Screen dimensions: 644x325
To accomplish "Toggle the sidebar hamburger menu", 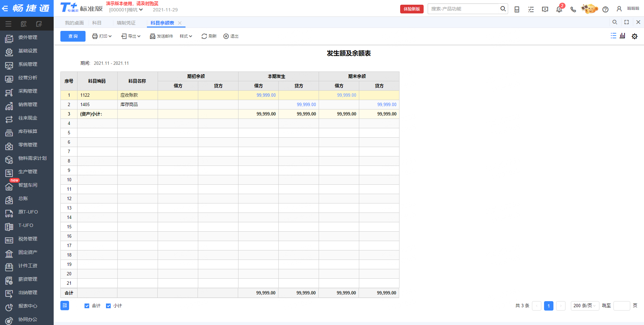I will [x=8, y=24].
